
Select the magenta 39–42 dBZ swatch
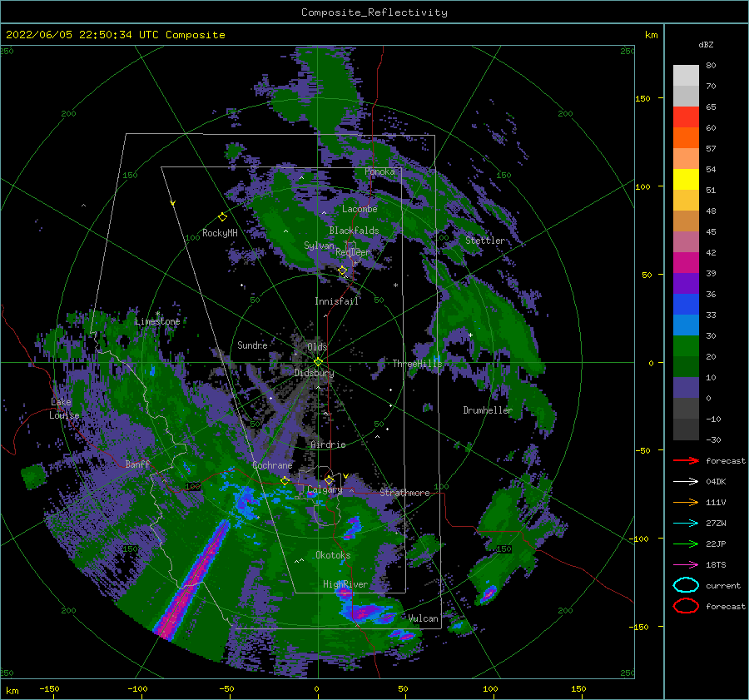point(686,262)
